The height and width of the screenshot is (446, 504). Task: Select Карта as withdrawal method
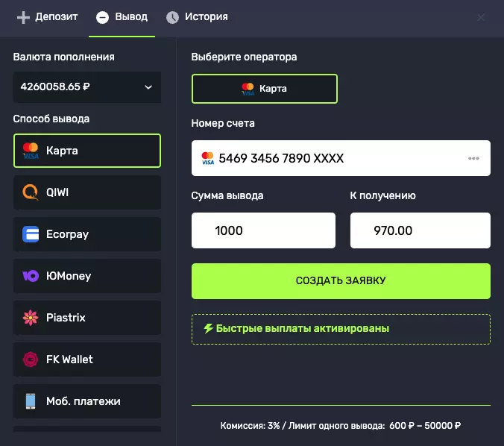pos(87,151)
